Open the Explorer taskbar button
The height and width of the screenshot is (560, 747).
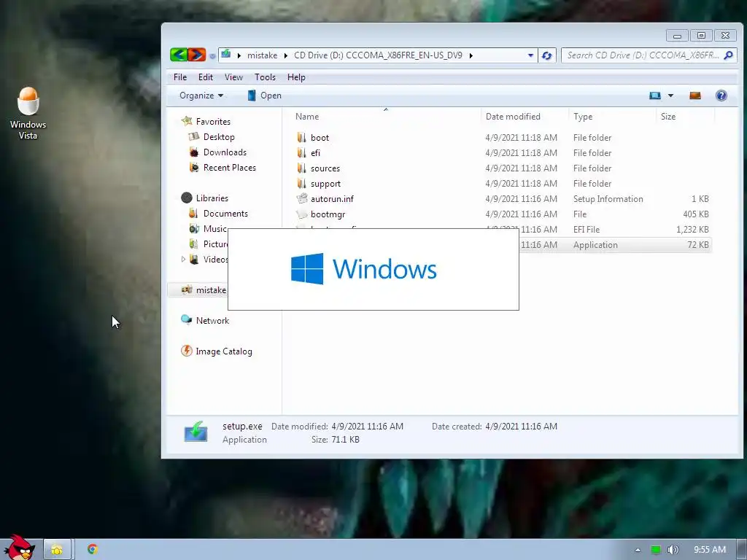pos(57,550)
